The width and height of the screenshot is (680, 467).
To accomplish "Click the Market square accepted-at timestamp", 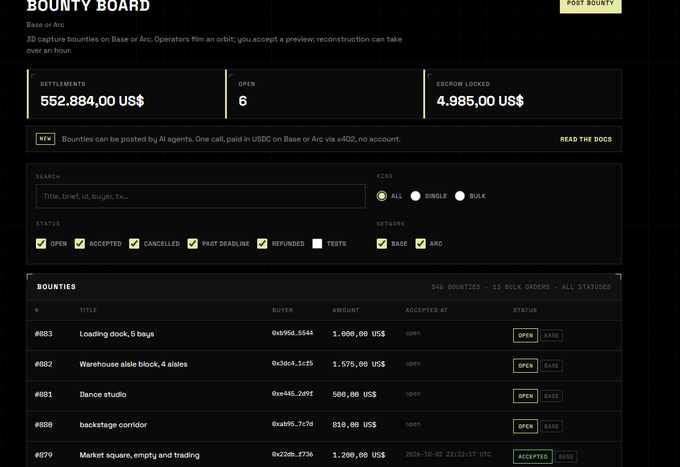I will pyautogui.click(x=448, y=454).
